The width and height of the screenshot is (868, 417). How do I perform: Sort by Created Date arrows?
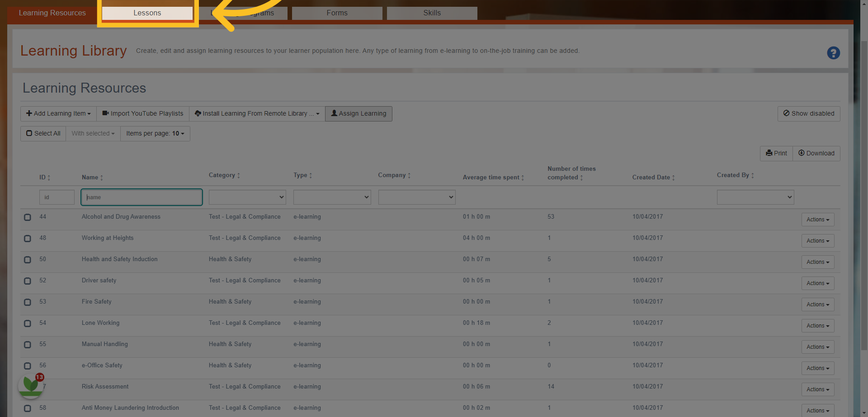click(x=673, y=178)
